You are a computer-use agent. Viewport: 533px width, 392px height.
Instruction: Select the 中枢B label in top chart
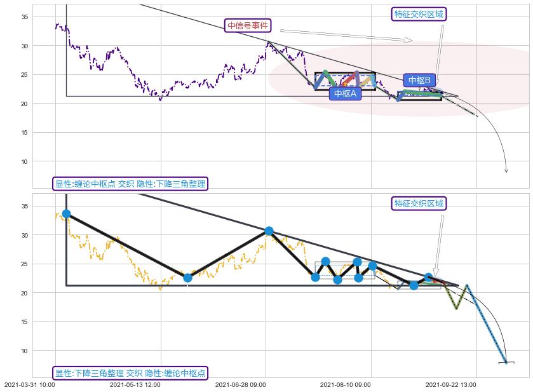[419, 80]
